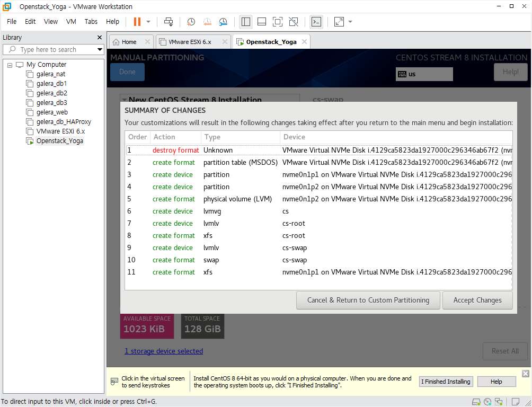Click the Reset All button

505,351
